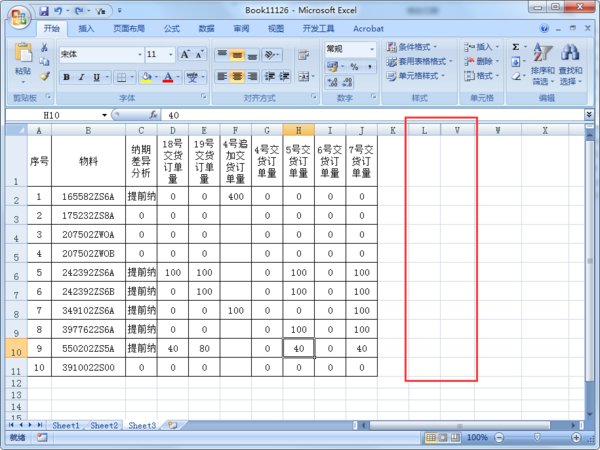Toggle Underline formatting button
The width and height of the screenshot is (600, 450).
point(95,76)
